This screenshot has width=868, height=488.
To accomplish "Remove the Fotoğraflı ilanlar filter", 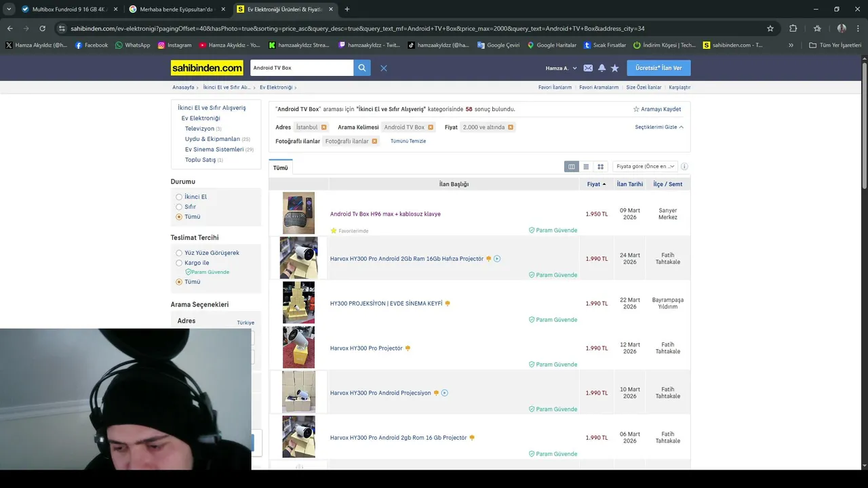I will click(x=374, y=141).
